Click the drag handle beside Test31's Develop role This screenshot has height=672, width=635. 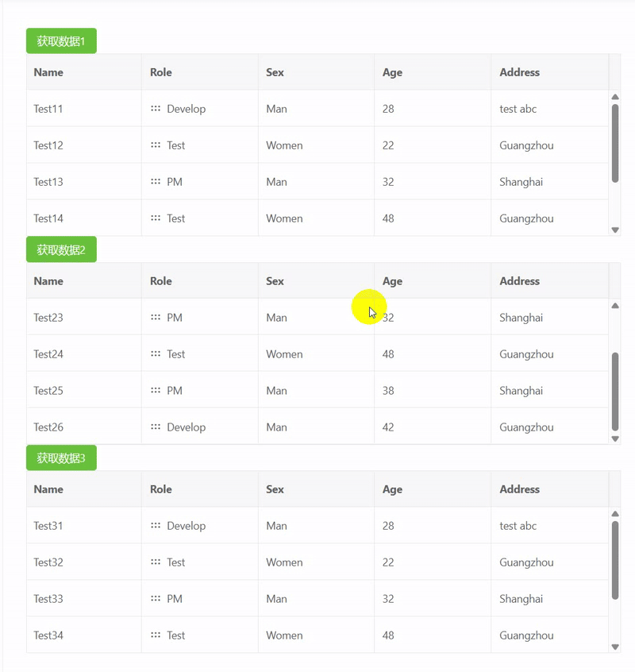(156, 526)
